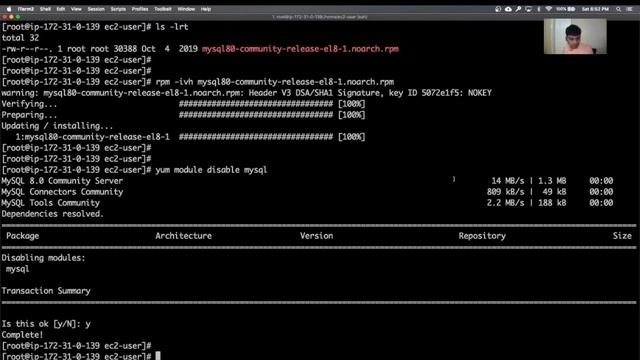Image resolution: width=640 pixels, height=360 pixels.
Task: Open the Session menu
Action: (x=96, y=9)
